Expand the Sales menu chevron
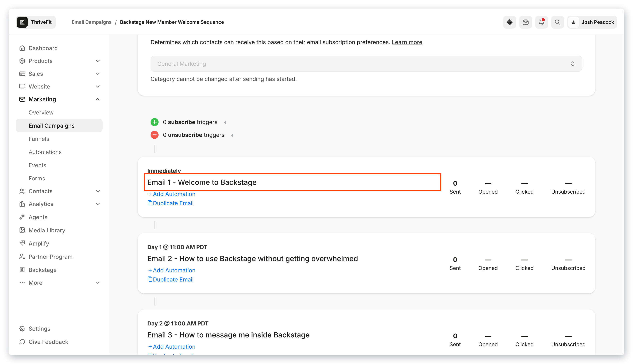Viewport: 633px width, 364px height. click(x=98, y=74)
